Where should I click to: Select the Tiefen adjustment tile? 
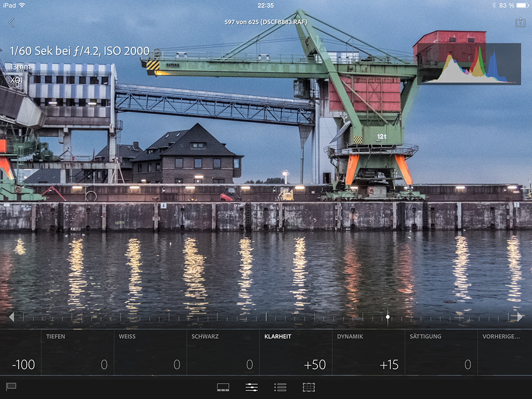click(x=77, y=352)
